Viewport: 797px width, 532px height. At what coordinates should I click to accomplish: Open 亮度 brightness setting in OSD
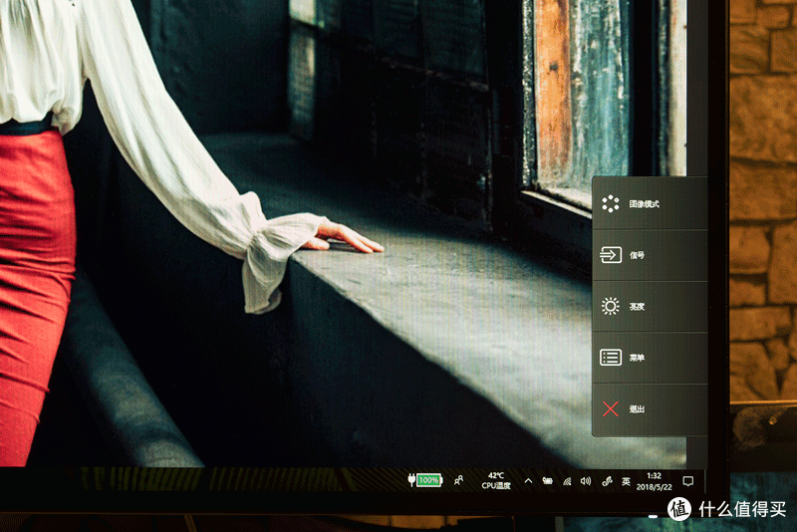[x=650, y=307]
